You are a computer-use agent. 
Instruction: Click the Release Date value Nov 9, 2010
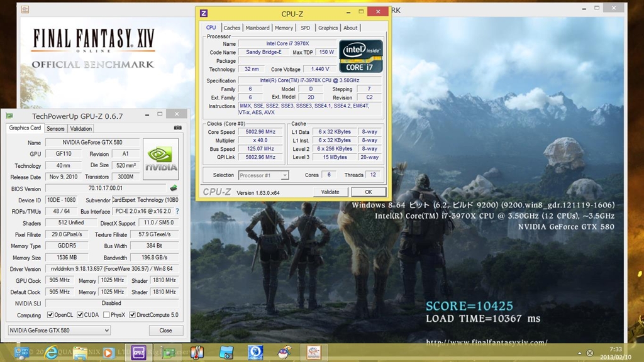(64, 177)
